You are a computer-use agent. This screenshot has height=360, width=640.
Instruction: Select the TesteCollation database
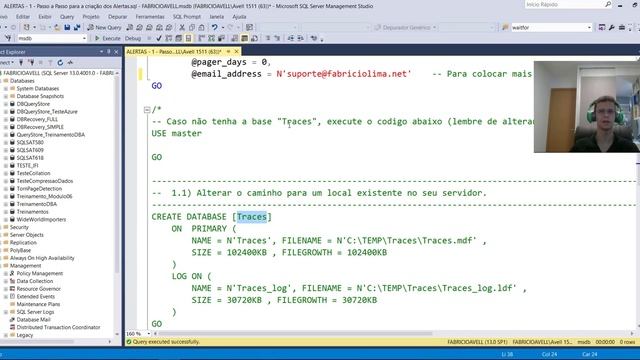coord(33,173)
